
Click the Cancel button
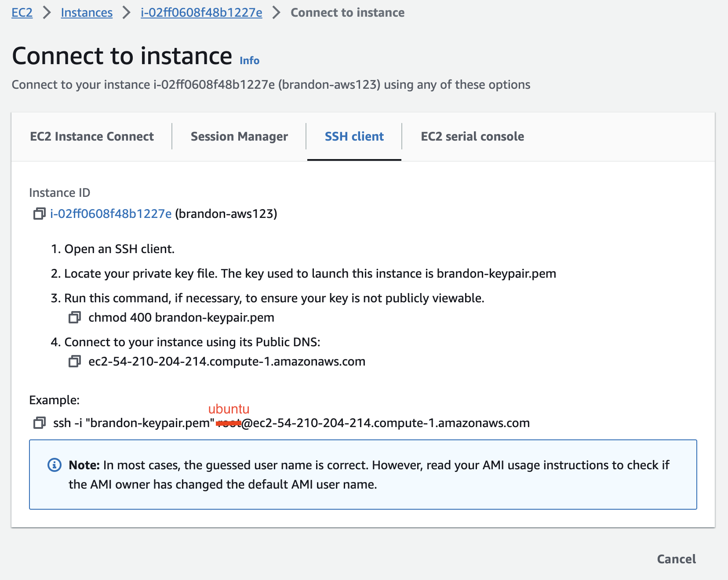pyautogui.click(x=676, y=559)
